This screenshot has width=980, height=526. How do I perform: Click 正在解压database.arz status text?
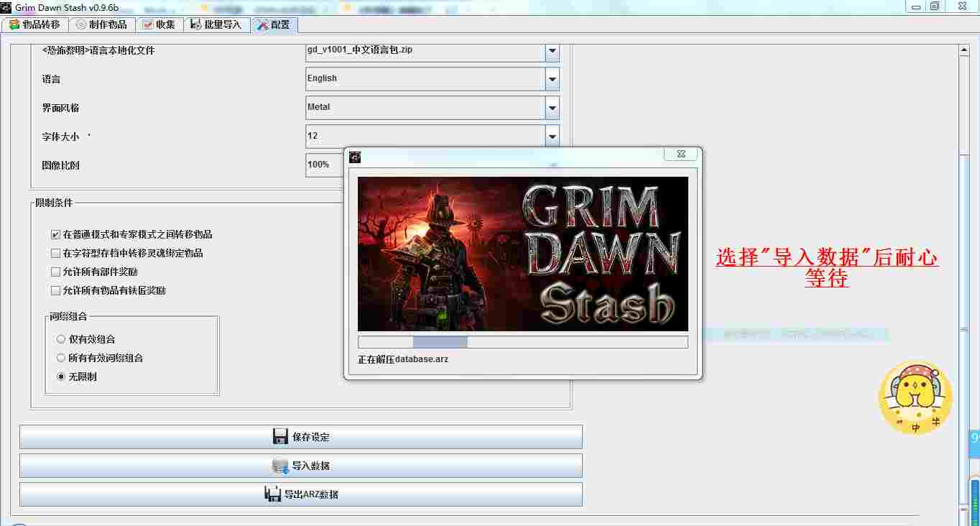403,359
